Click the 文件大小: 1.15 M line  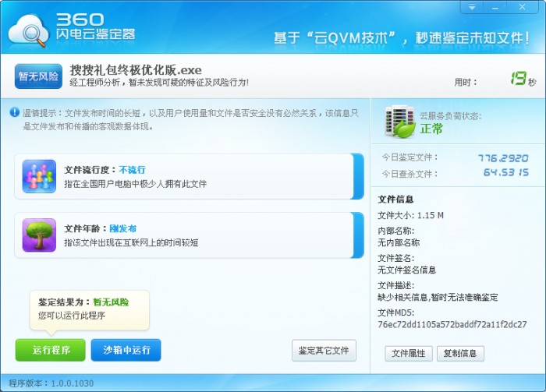(411, 215)
